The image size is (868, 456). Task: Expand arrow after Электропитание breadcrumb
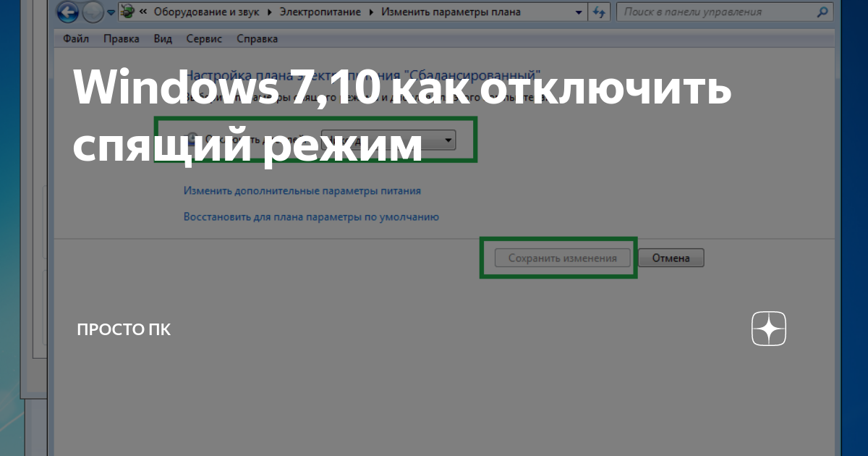372,12
